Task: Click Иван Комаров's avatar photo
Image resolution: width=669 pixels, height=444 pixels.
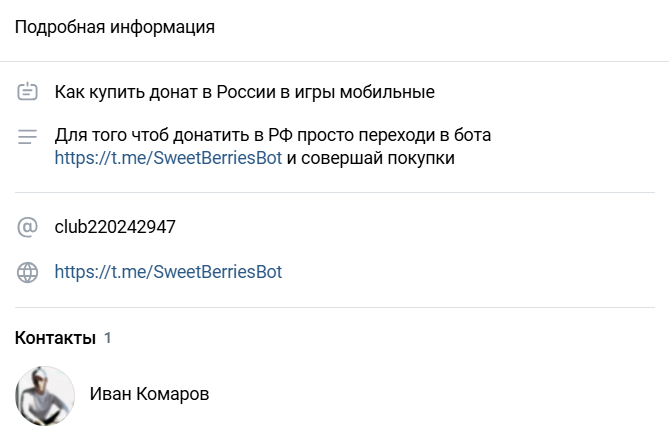Action: 45,395
